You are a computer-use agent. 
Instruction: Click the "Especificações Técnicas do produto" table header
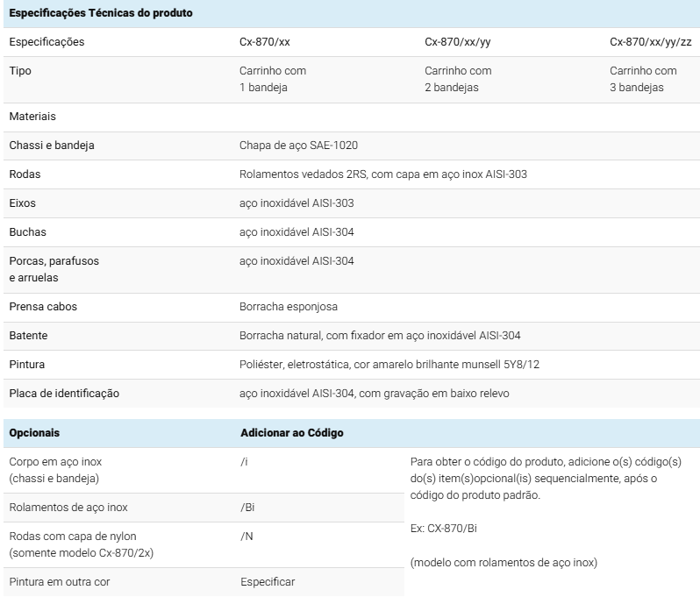pos(101,14)
